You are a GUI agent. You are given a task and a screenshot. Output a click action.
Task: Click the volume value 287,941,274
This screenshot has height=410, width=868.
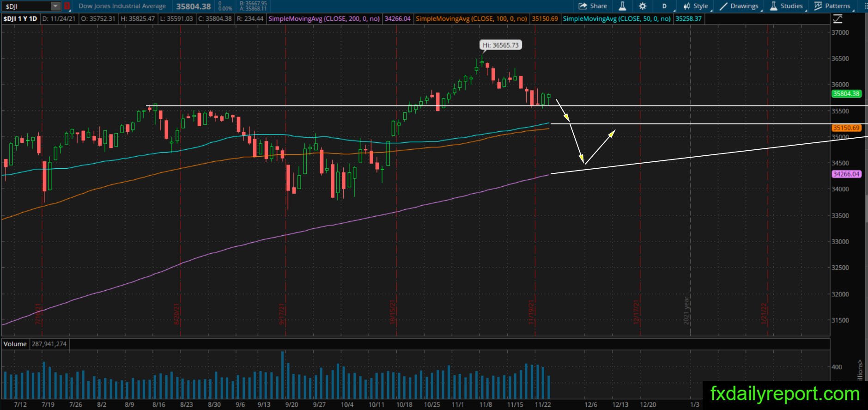(49, 344)
